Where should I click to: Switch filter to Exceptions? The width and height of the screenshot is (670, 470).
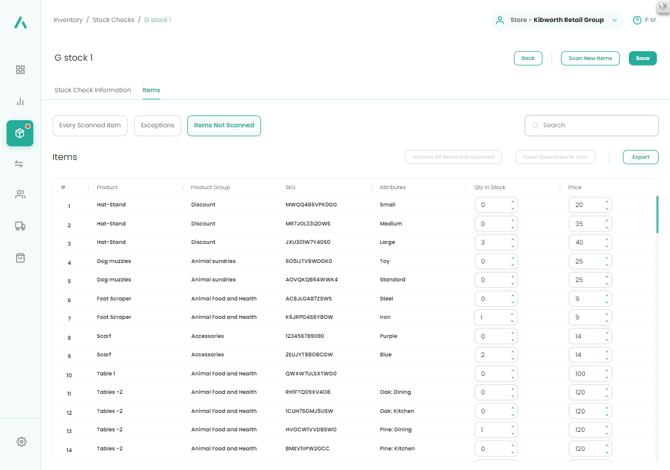tap(157, 126)
